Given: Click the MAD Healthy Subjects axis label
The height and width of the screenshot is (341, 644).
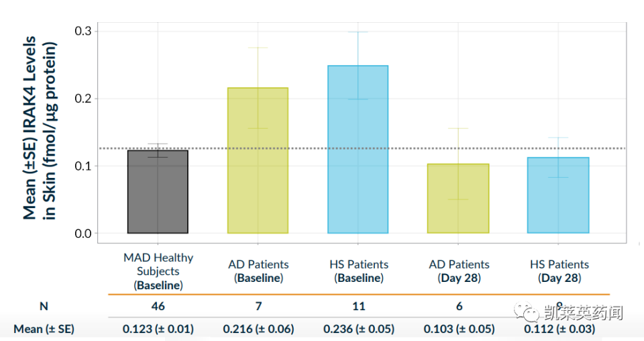Looking at the screenshot, I should click(158, 271).
